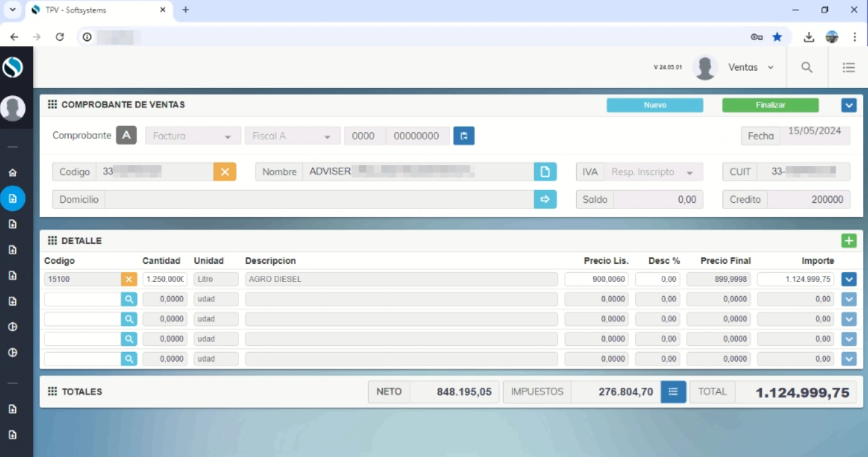Image resolution: width=868 pixels, height=457 pixels.
Task: Open the Ventas user menu
Action: pos(750,67)
